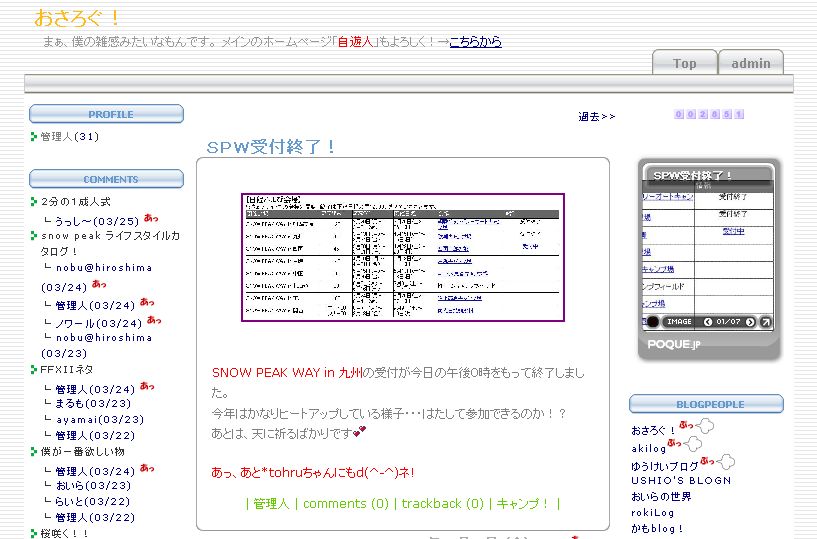Open the SNOW PEAK WAY in 九州 link
817x539 pixels.
pyautogui.click(x=287, y=373)
